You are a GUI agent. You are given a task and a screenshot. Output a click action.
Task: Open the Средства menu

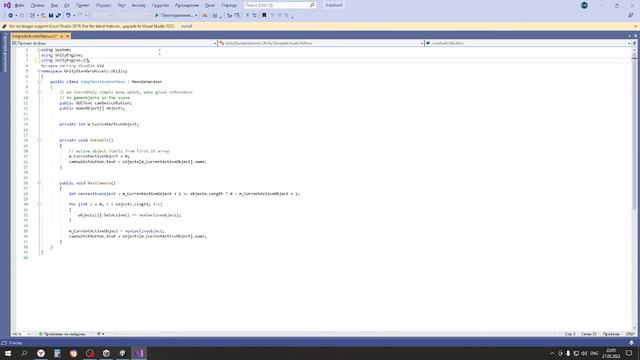160,5
